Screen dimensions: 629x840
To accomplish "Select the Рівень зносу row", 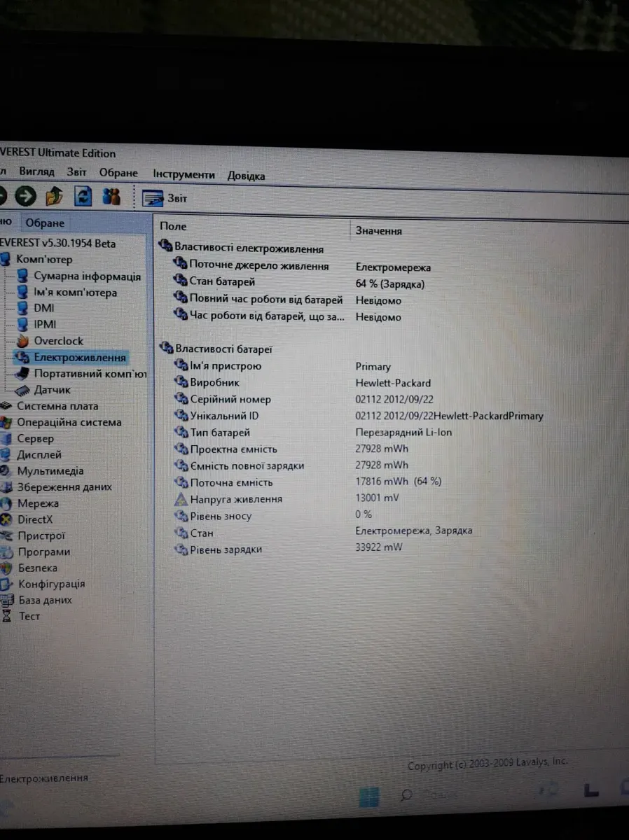I will tap(220, 516).
